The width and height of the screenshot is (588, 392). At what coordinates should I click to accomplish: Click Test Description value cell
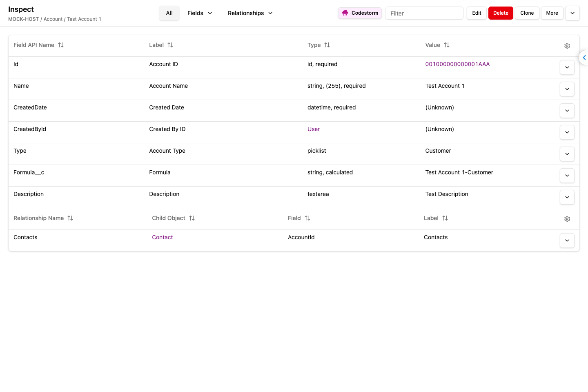(x=447, y=194)
